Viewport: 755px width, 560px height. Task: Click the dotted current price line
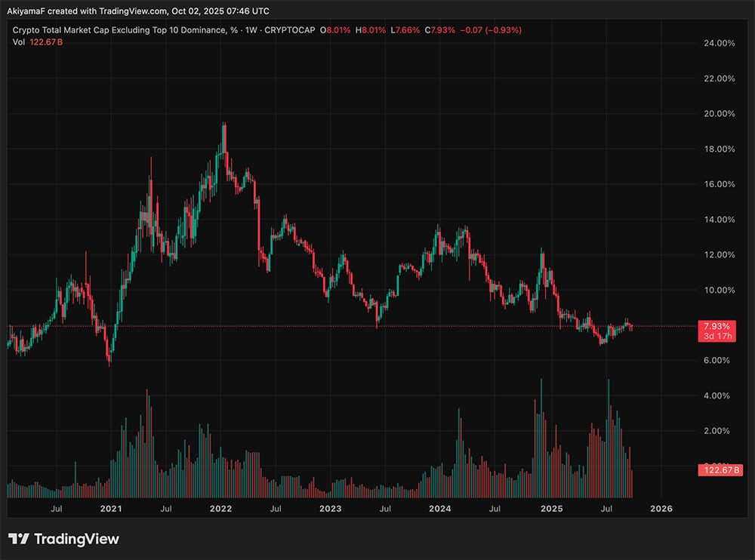[377, 325]
